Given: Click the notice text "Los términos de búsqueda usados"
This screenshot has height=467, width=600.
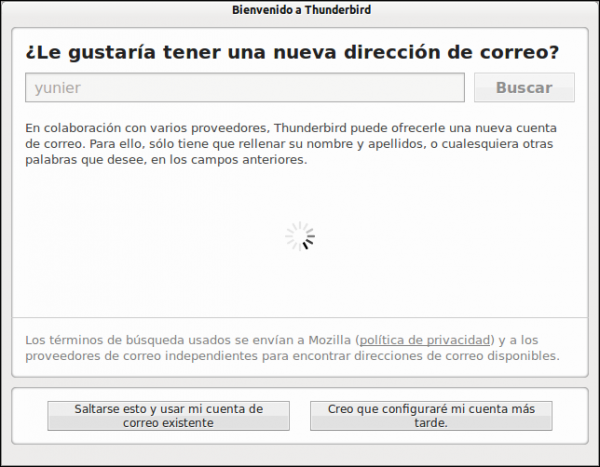Looking at the screenshot, I should pos(292,348).
